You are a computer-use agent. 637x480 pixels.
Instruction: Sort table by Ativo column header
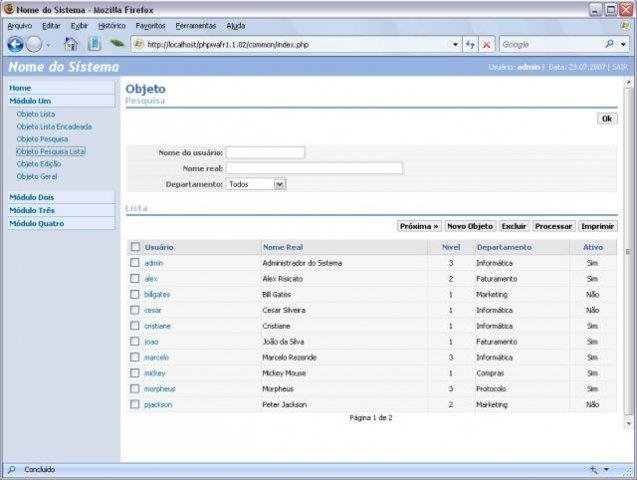point(593,247)
